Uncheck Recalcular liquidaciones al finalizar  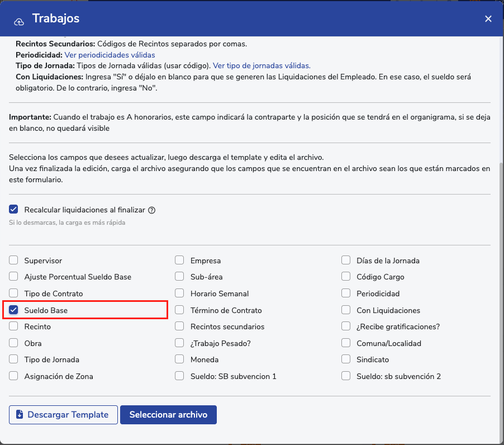[13, 210]
